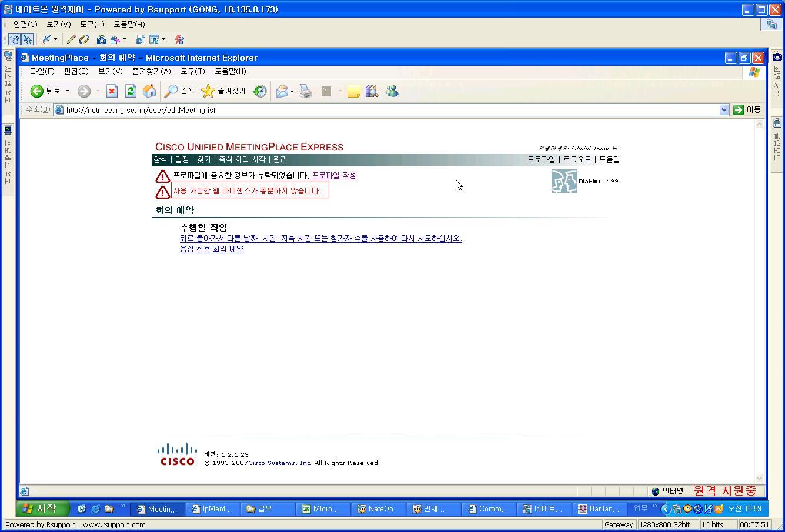Click the IE Back arrow button
Viewport: 785px width, 532px height.
point(37,91)
